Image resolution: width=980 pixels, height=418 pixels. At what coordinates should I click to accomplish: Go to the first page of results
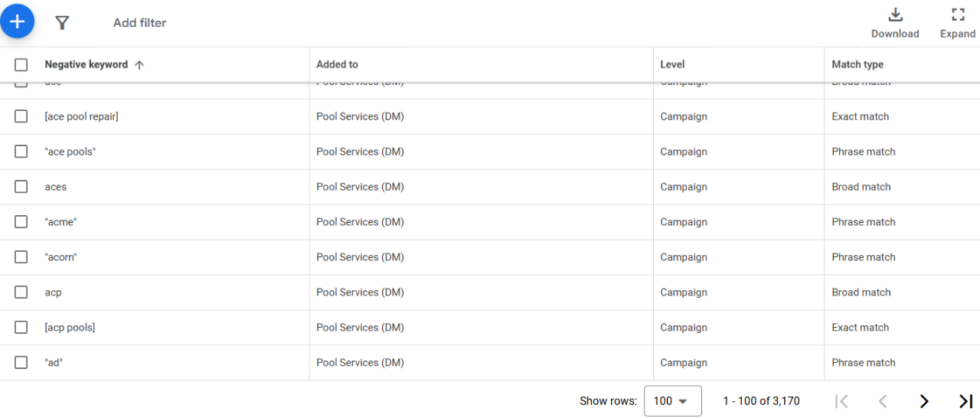[841, 401]
